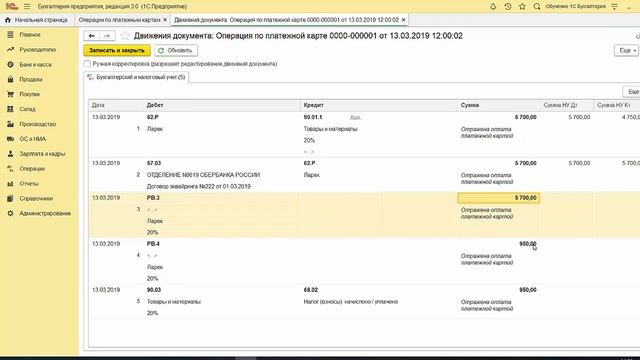Open the ОС и НМА section

(33, 139)
